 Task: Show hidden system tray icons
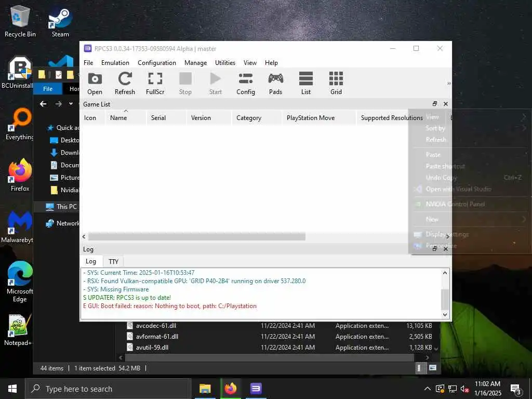point(428,389)
